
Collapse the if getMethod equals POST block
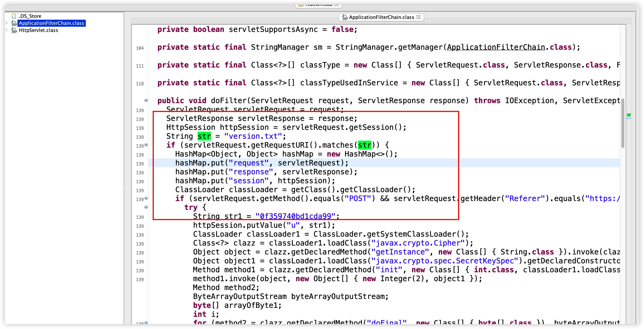click(x=146, y=198)
